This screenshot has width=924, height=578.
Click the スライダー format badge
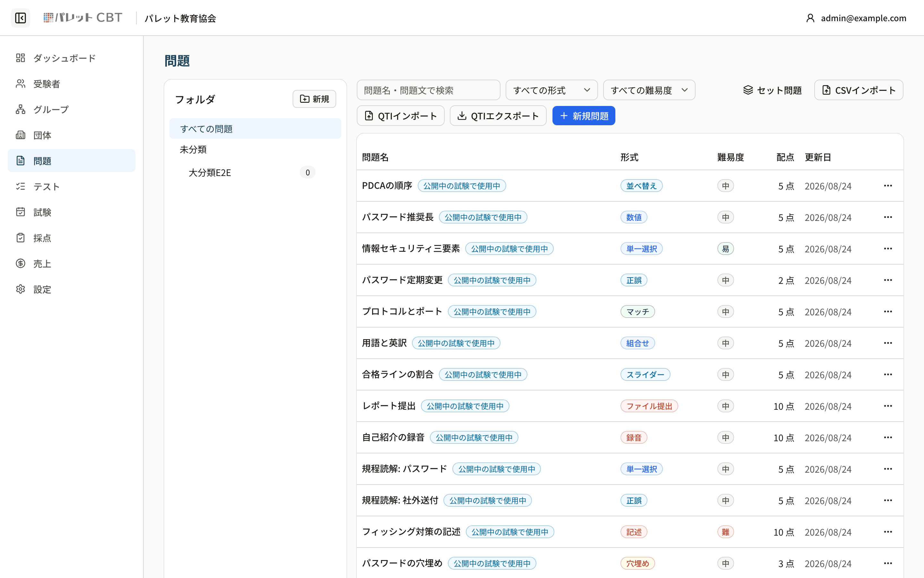(x=645, y=375)
